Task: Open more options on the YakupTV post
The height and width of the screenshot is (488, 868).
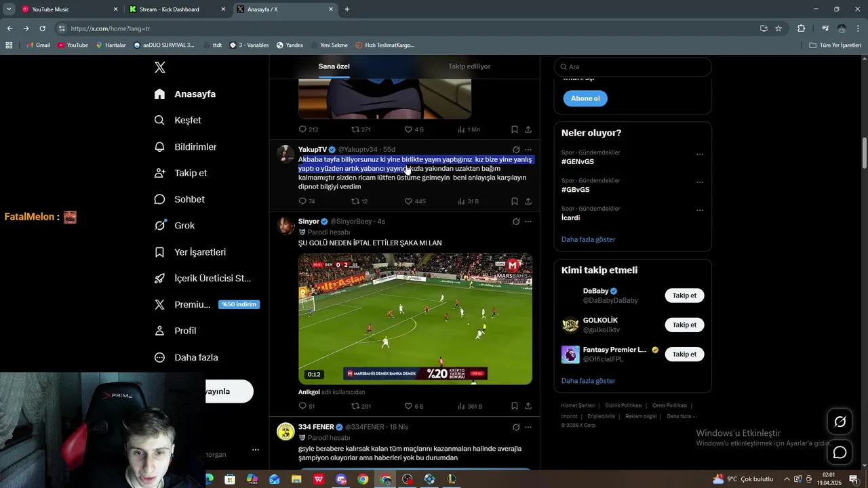Action: click(528, 149)
